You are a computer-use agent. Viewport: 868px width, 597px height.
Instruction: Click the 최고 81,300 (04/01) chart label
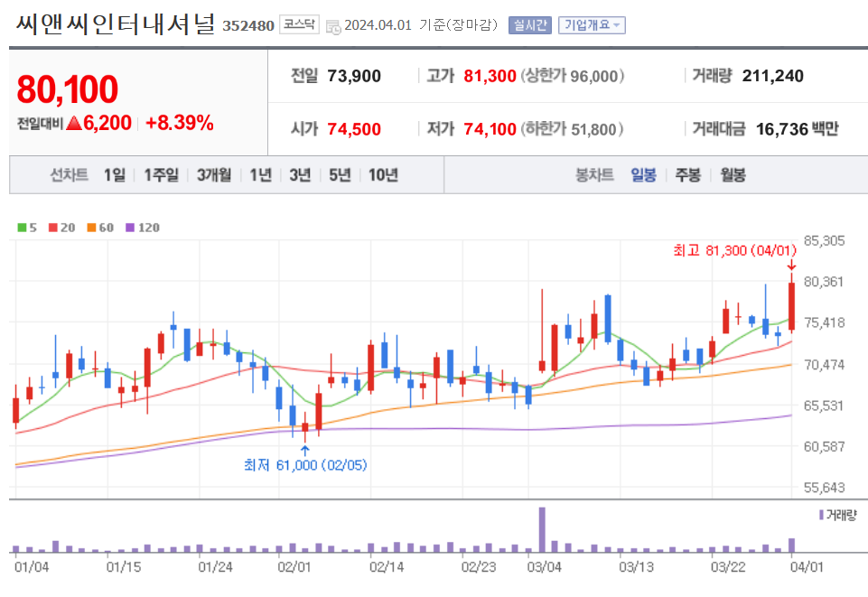734,251
